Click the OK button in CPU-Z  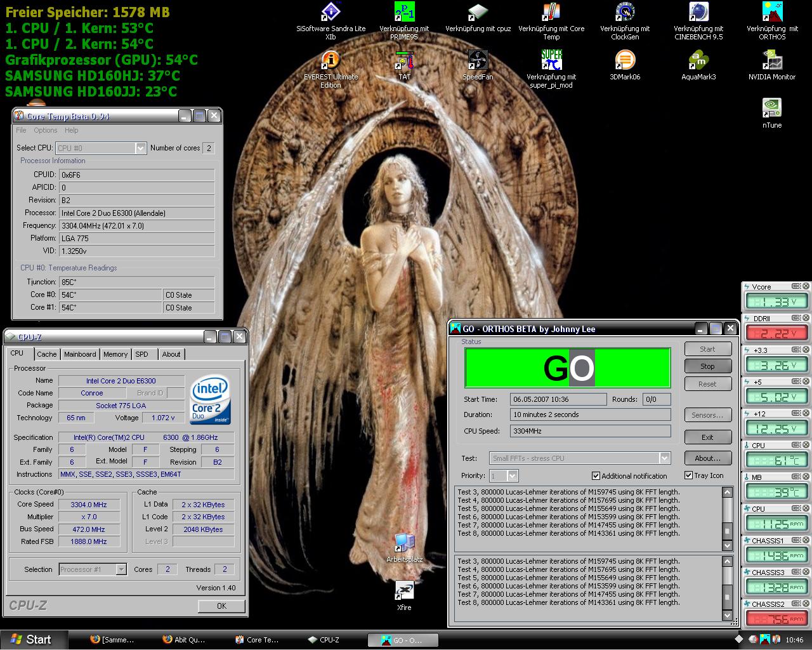click(221, 606)
